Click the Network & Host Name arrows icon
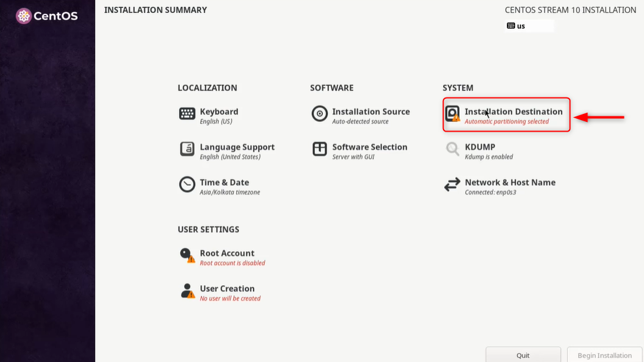The width and height of the screenshot is (644, 362). (x=452, y=185)
